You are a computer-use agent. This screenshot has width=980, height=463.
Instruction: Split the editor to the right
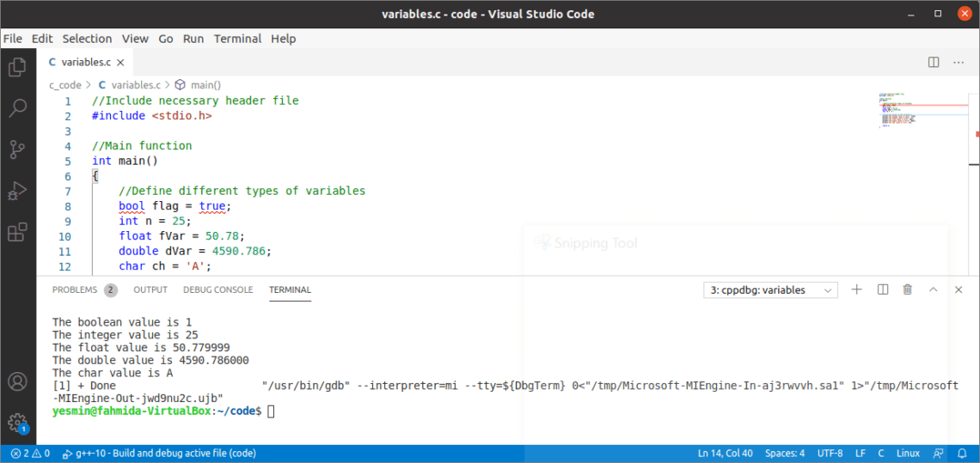[x=934, y=62]
